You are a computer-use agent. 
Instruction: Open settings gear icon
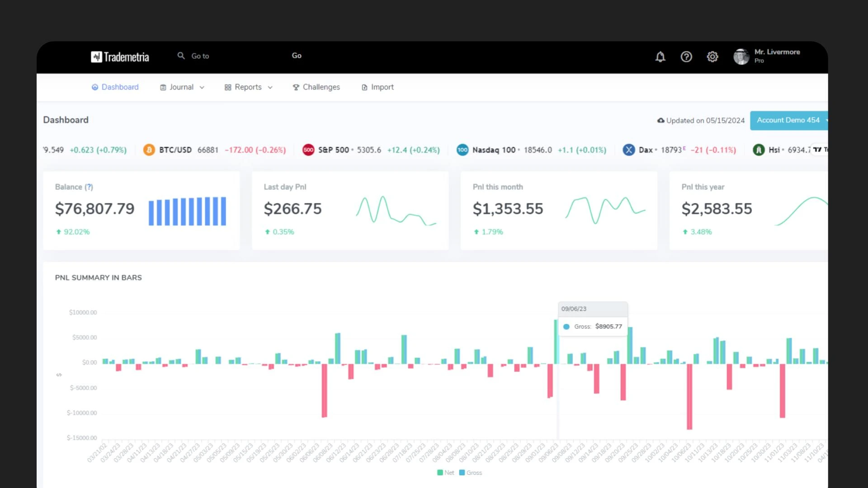pos(712,57)
